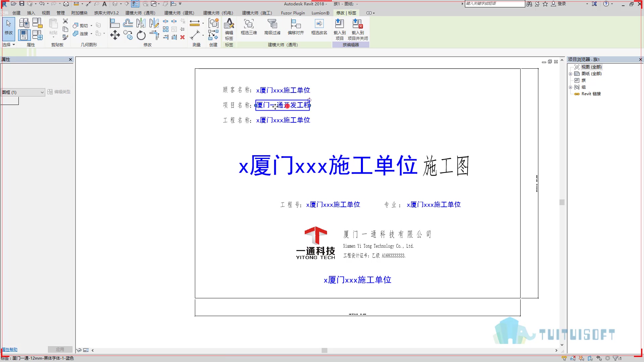Click the 登录 sign-in button

pos(559,4)
